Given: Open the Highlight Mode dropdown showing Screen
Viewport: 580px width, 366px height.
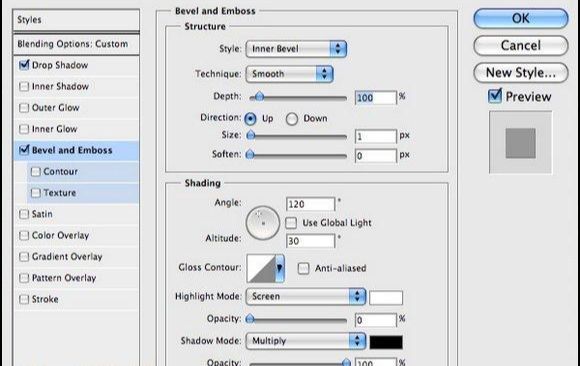Looking at the screenshot, I should 306,296.
